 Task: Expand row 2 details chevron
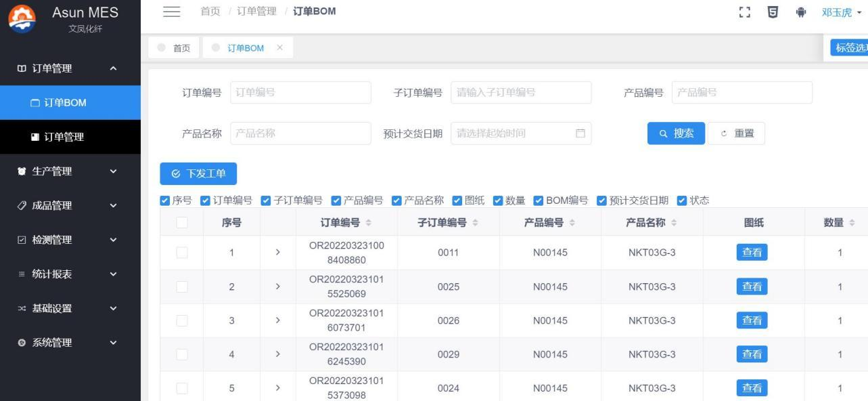(x=277, y=287)
